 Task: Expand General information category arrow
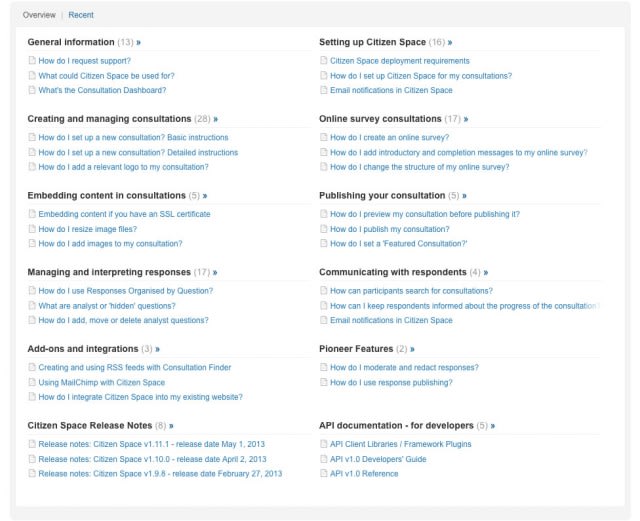(139, 42)
